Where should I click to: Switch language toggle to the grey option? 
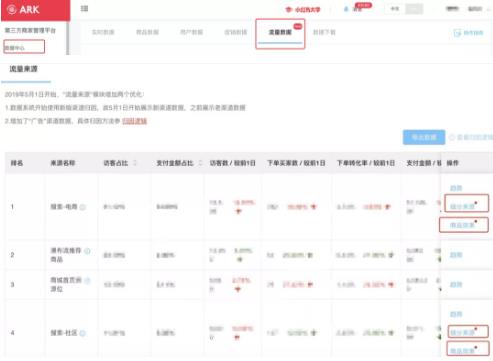pos(414,9)
